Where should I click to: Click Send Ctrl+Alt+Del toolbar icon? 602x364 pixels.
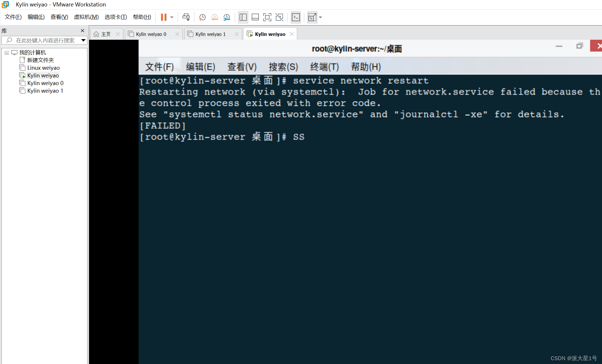(186, 17)
